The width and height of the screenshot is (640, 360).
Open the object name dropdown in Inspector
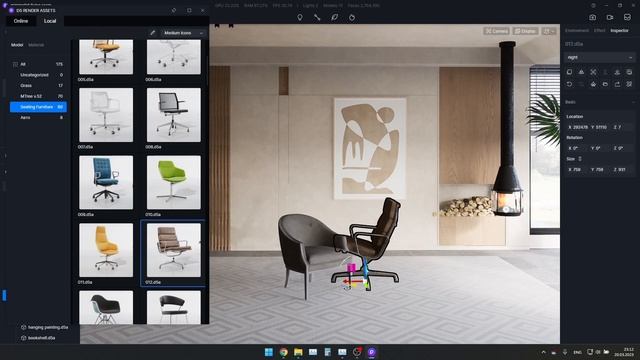click(x=599, y=58)
